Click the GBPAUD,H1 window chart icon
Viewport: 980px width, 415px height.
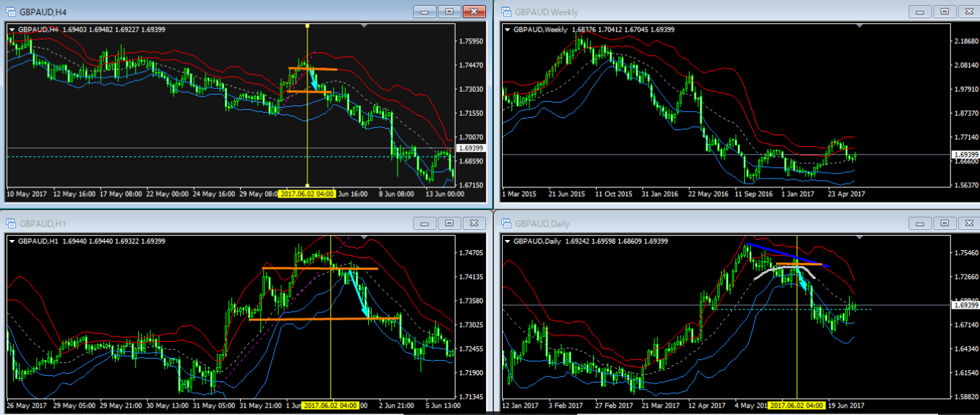[x=12, y=223]
